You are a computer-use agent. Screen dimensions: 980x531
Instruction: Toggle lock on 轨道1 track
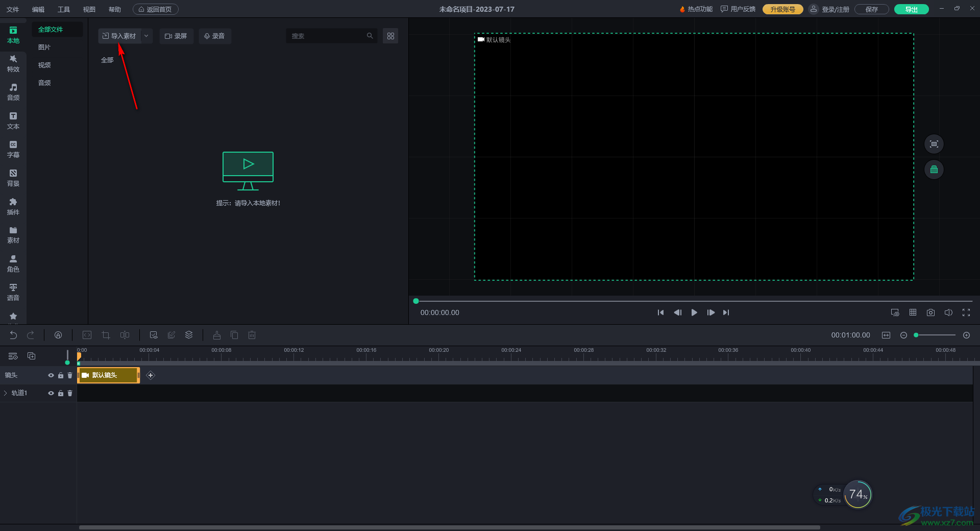(x=61, y=393)
